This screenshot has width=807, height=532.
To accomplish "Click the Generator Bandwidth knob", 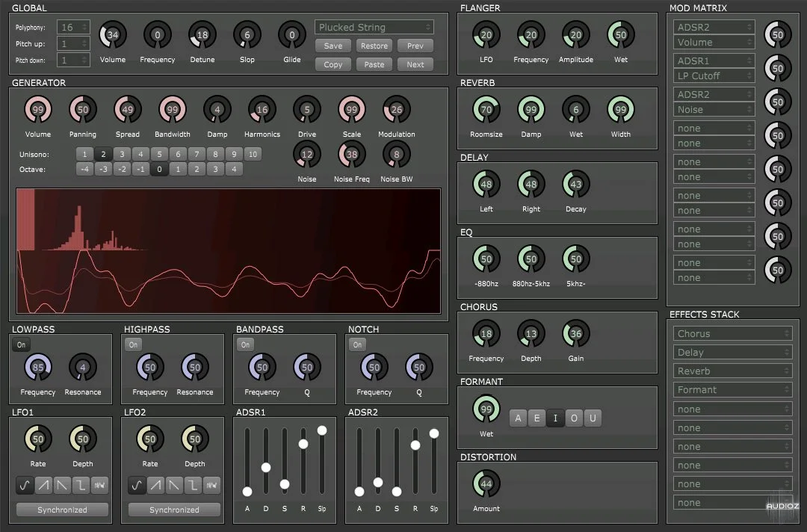I will [173, 110].
